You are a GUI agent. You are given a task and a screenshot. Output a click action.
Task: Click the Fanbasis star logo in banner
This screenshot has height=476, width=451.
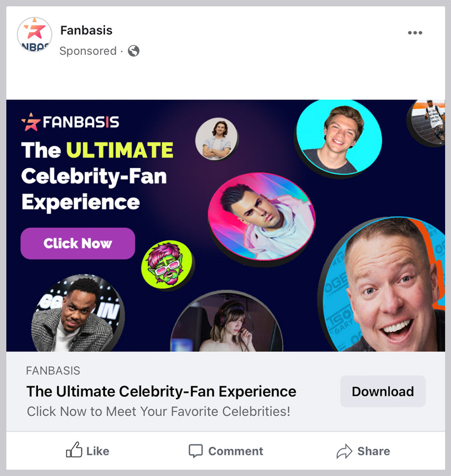tap(31, 121)
